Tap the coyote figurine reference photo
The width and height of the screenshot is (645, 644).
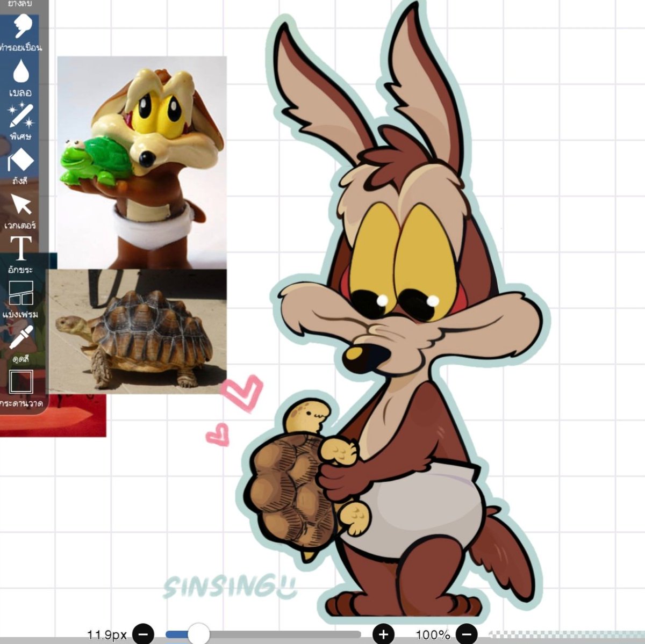click(x=142, y=163)
